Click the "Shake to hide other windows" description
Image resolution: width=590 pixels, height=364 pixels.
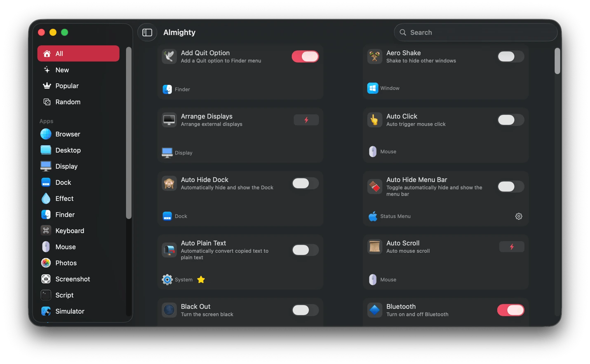[x=421, y=61]
